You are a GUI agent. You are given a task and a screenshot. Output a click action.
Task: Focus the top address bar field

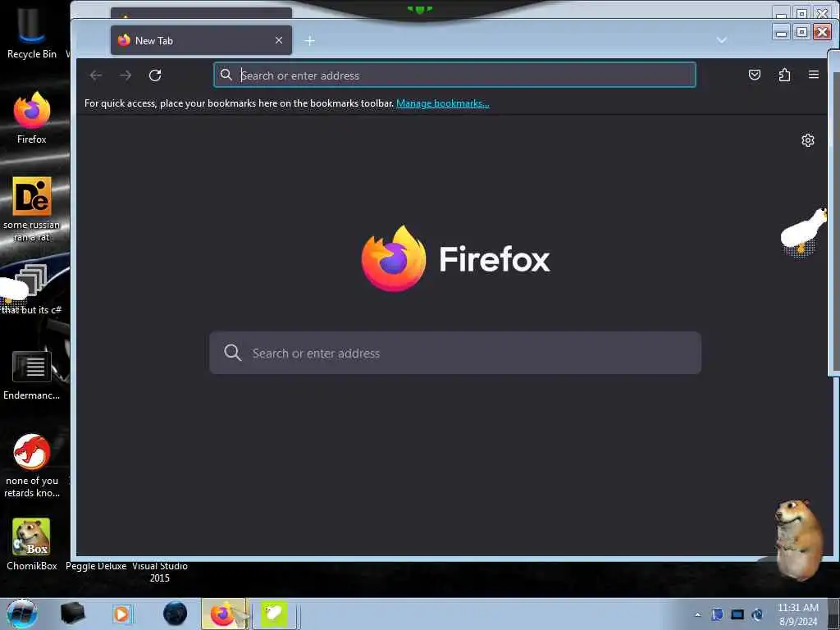click(x=454, y=75)
